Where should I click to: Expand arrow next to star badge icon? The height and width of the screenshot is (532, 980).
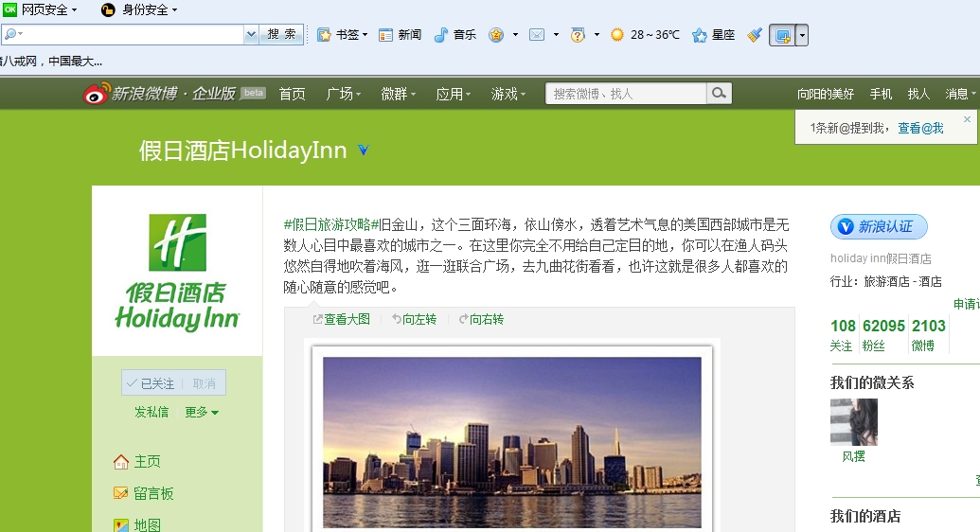(x=516, y=35)
